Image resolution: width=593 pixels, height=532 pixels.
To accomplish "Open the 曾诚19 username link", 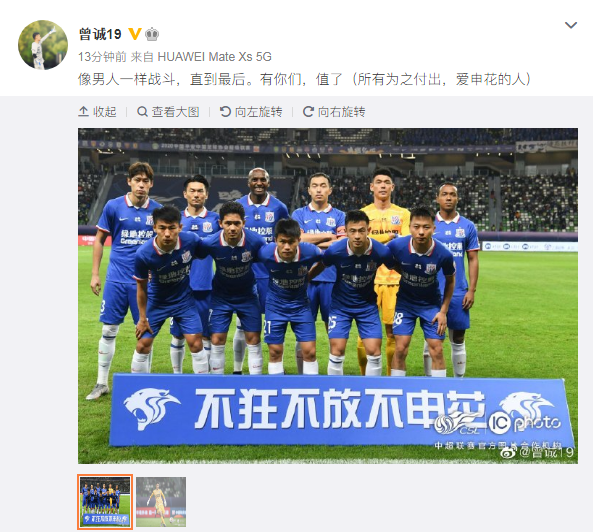I will [x=100, y=34].
